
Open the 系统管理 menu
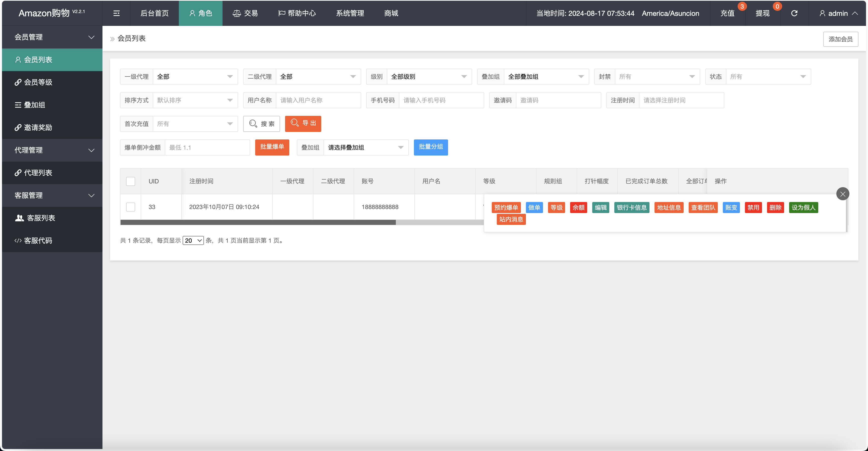pos(350,13)
